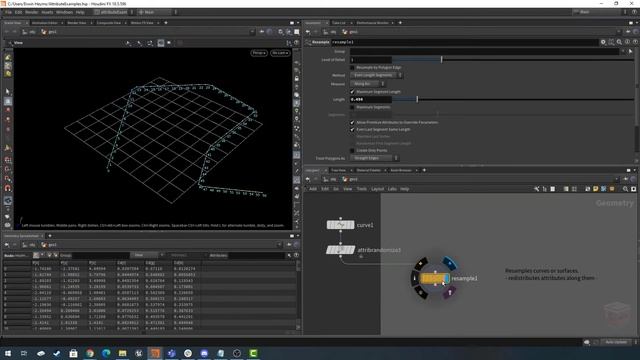640x360 pixels.
Task: Open the Render menu
Action: [x=31, y=12]
